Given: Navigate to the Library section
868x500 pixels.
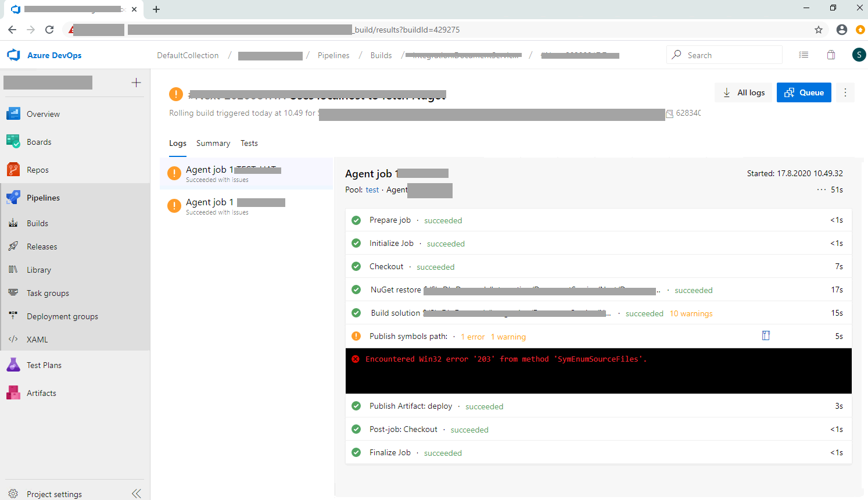Looking at the screenshot, I should [x=39, y=269].
